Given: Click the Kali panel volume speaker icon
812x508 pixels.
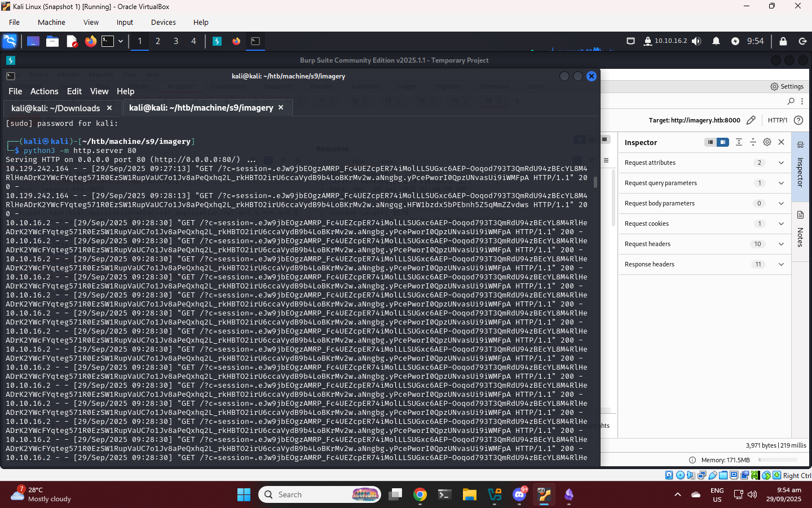Looking at the screenshot, I should pyautogui.click(x=696, y=41).
